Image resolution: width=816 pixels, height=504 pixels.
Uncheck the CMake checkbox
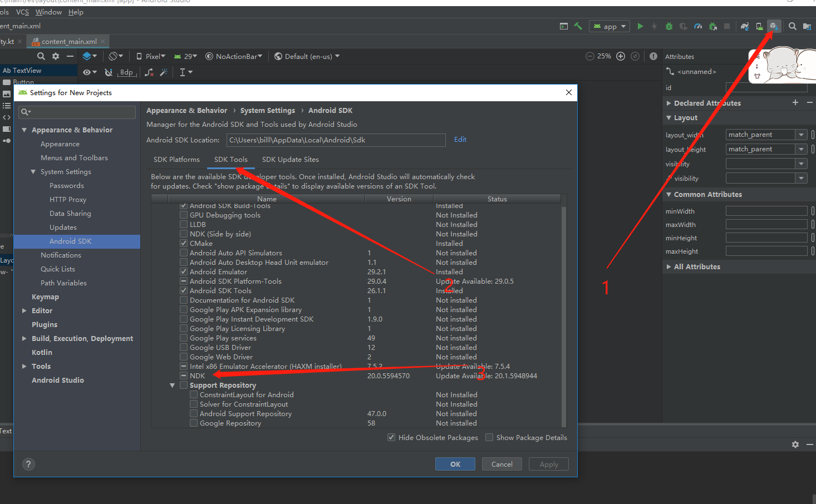[x=184, y=244]
